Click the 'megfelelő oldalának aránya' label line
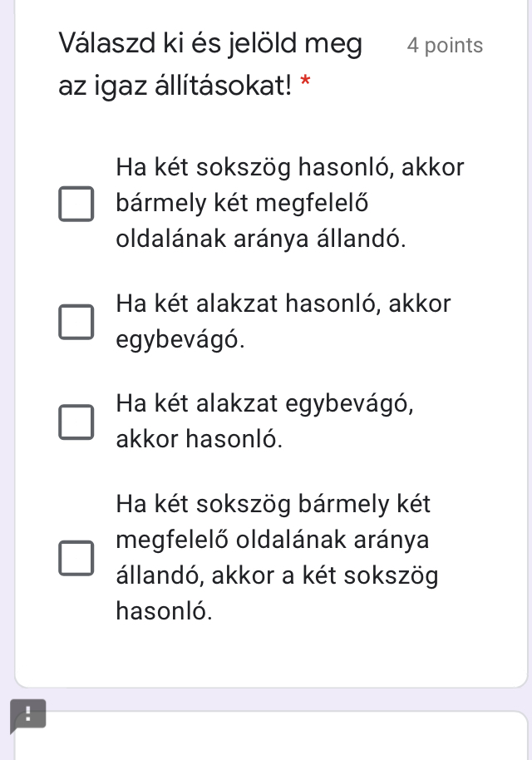The height and width of the screenshot is (760, 532). (x=273, y=540)
